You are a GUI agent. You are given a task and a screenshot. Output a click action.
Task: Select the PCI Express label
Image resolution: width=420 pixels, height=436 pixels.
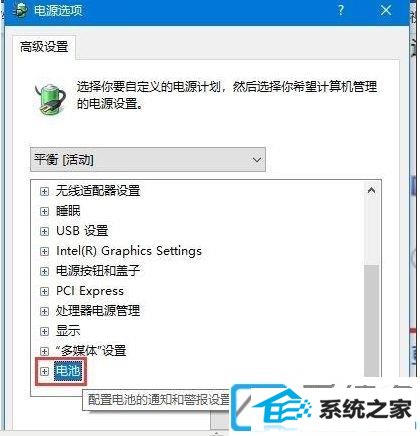pyautogui.click(x=90, y=291)
